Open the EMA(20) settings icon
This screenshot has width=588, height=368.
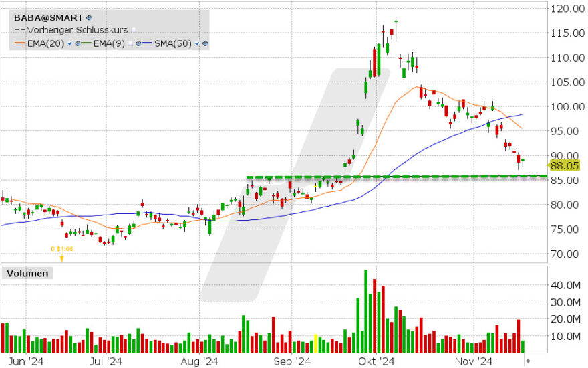pyautogui.click(x=78, y=43)
